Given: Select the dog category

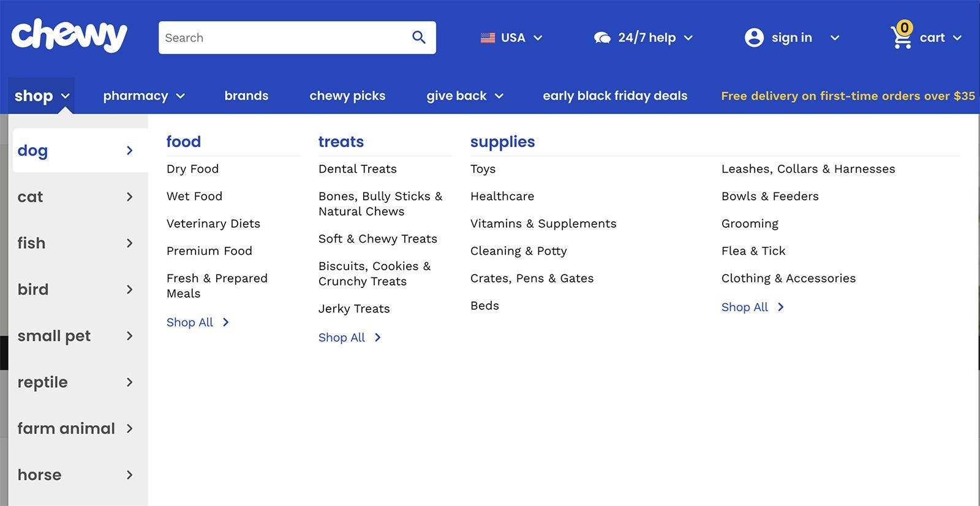Looking at the screenshot, I should 80,150.
